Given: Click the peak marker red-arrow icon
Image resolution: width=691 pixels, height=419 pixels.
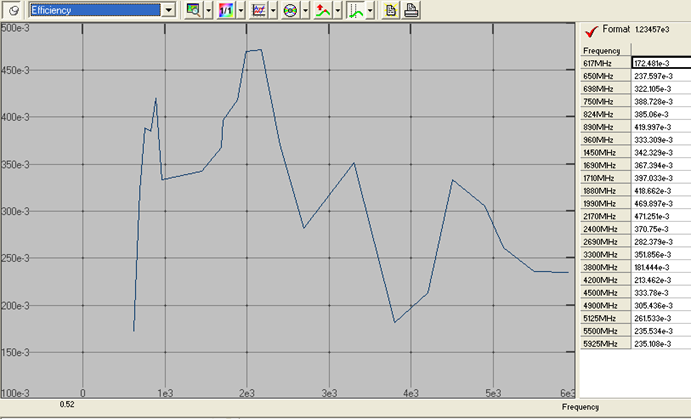Looking at the screenshot, I should point(323,10).
